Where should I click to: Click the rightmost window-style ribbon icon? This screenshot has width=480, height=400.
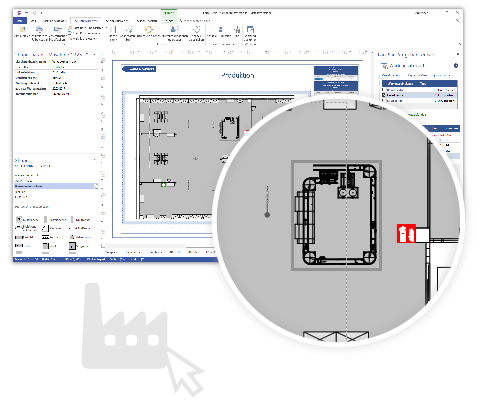coord(250,29)
